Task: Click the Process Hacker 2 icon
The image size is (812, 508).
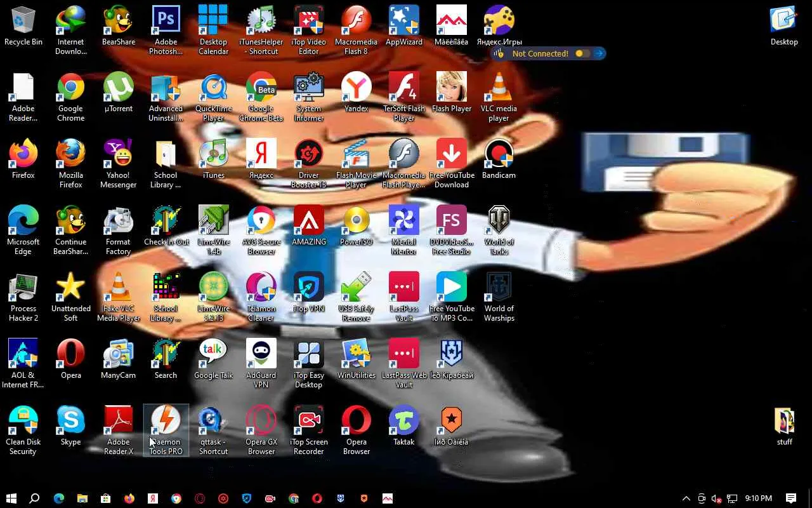Action: (x=23, y=297)
